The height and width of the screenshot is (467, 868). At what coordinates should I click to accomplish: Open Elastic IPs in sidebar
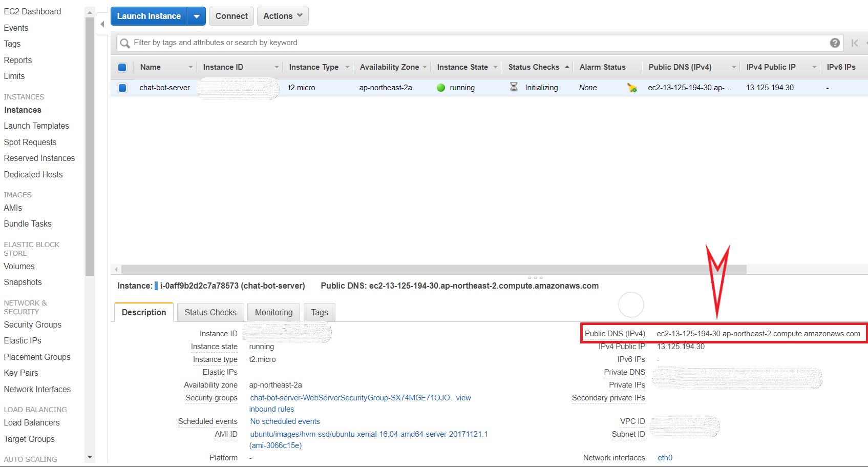point(23,340)
